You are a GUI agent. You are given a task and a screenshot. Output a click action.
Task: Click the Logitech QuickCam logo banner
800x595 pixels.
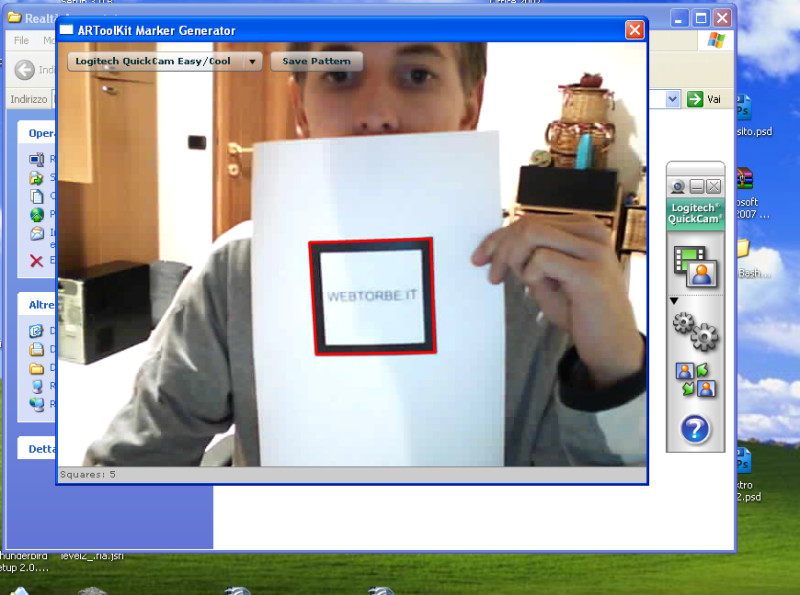[x=695, y=214]
